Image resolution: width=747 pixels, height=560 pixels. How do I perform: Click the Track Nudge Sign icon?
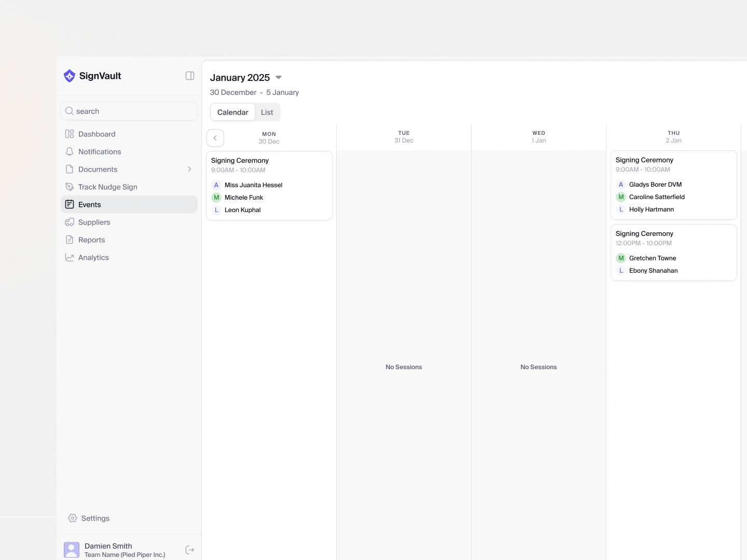70,187
